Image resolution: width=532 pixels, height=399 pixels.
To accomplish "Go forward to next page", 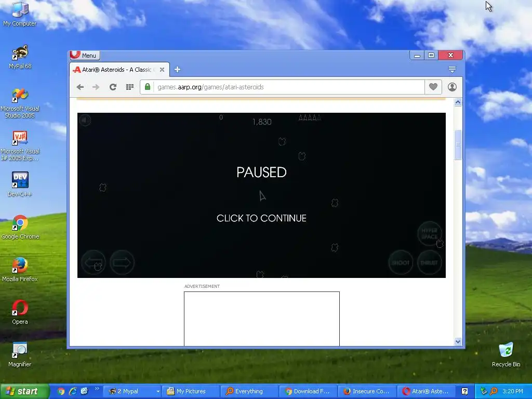I will point(96,87).
